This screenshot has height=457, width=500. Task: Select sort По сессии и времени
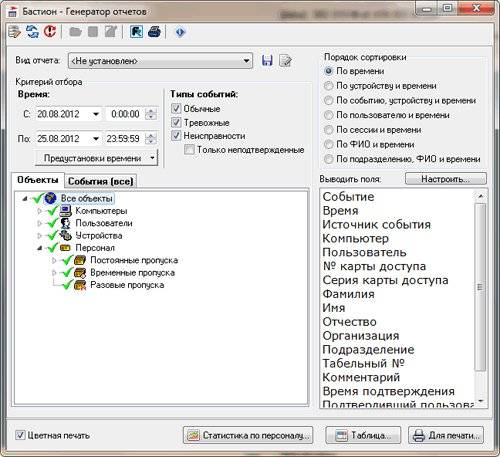click(329, 130)
